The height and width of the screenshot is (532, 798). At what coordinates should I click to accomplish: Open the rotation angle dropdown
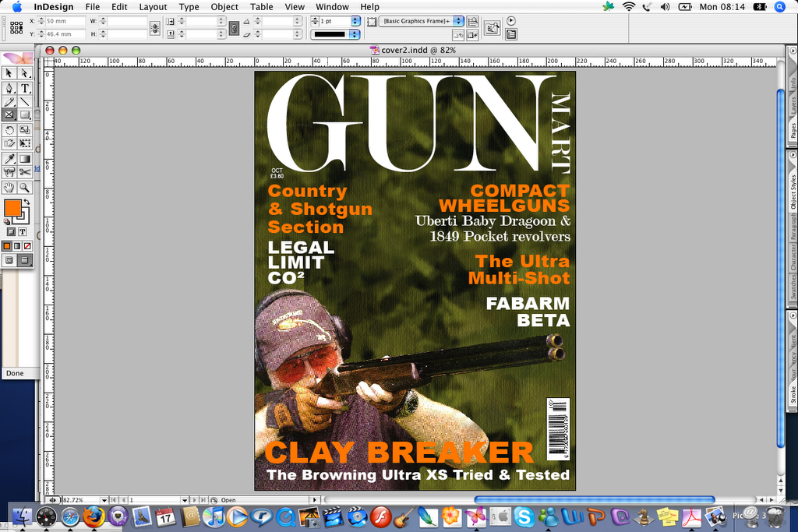(298, 21)
